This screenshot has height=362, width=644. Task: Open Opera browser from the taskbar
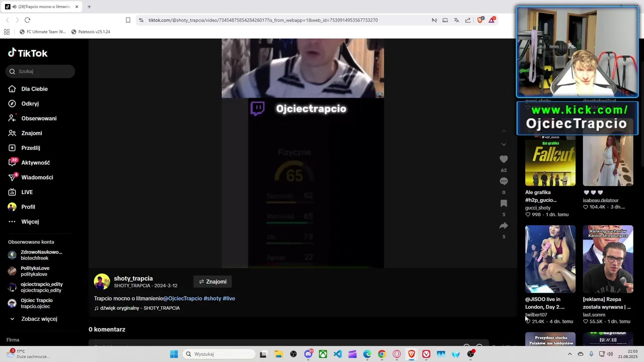click(396, 354)
